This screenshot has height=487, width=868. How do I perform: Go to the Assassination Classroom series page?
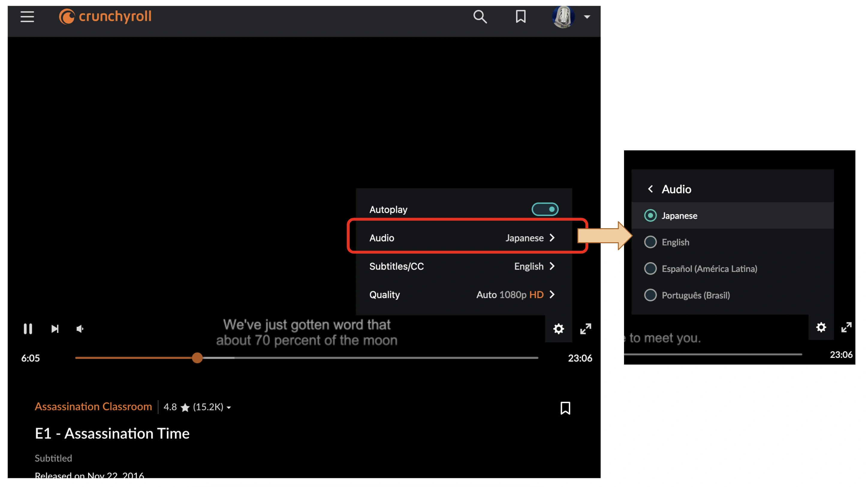pyautogui.click(x=93, y=406)
